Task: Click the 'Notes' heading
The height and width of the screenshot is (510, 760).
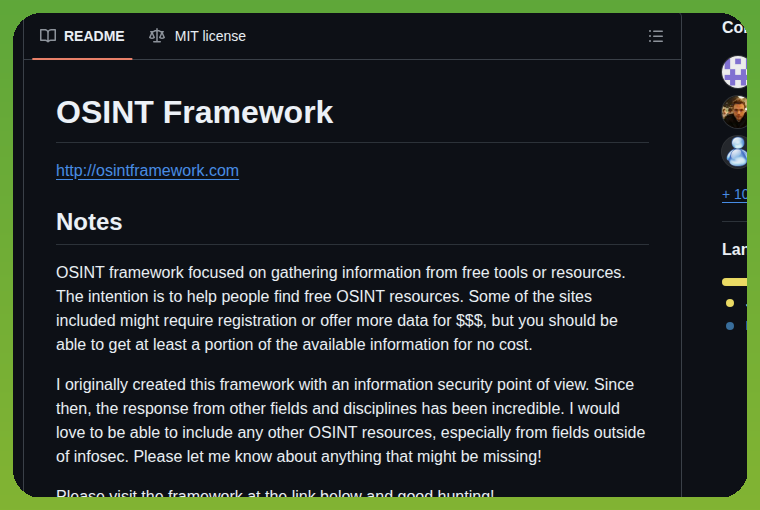Action: click(x=89, y=222)
